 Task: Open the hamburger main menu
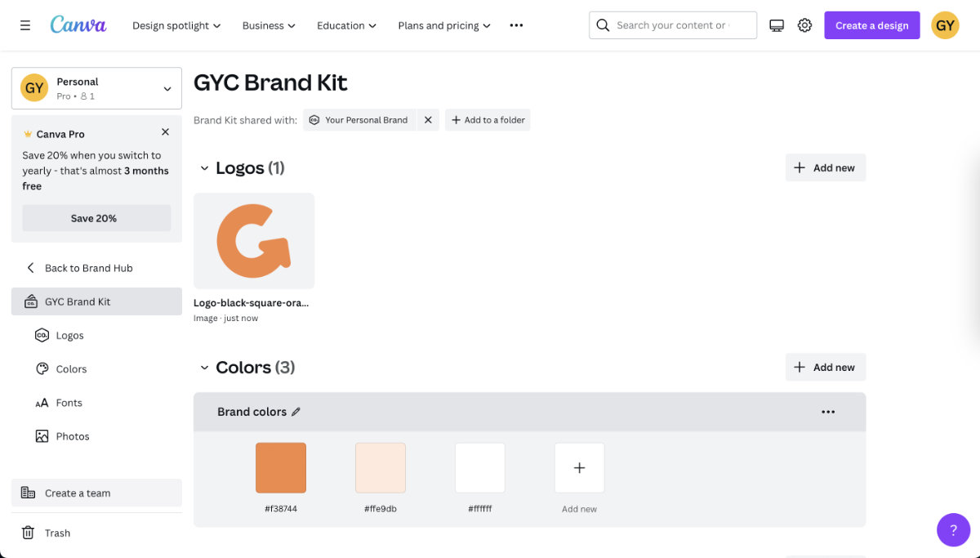25,25
